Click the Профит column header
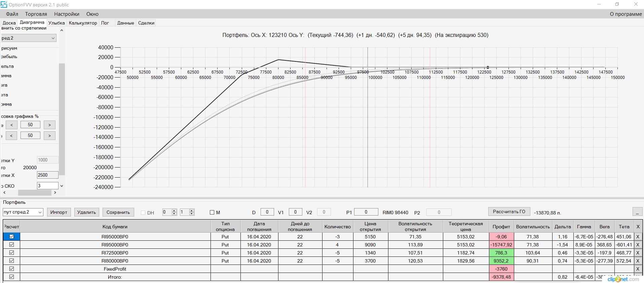 click(x=501, y=227)
